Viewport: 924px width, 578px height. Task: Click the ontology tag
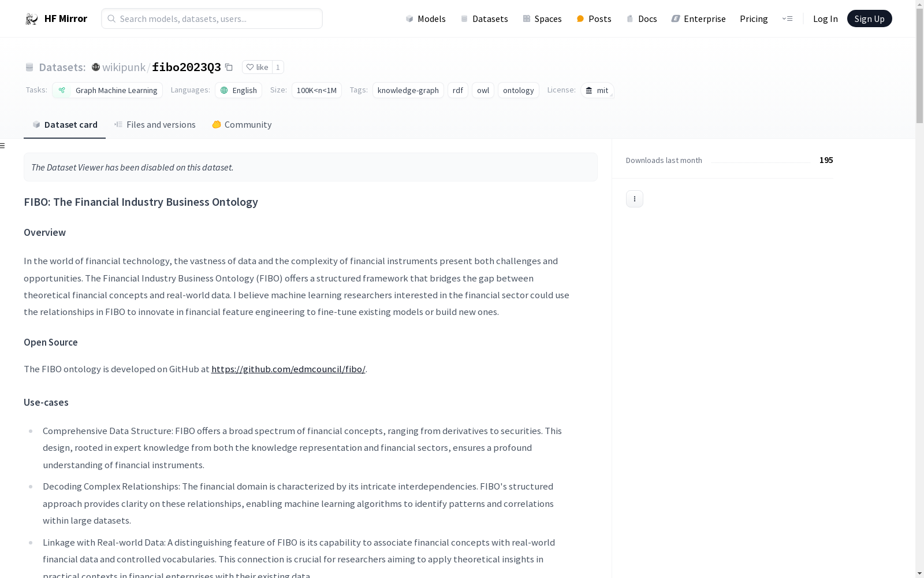pos(519,90)
